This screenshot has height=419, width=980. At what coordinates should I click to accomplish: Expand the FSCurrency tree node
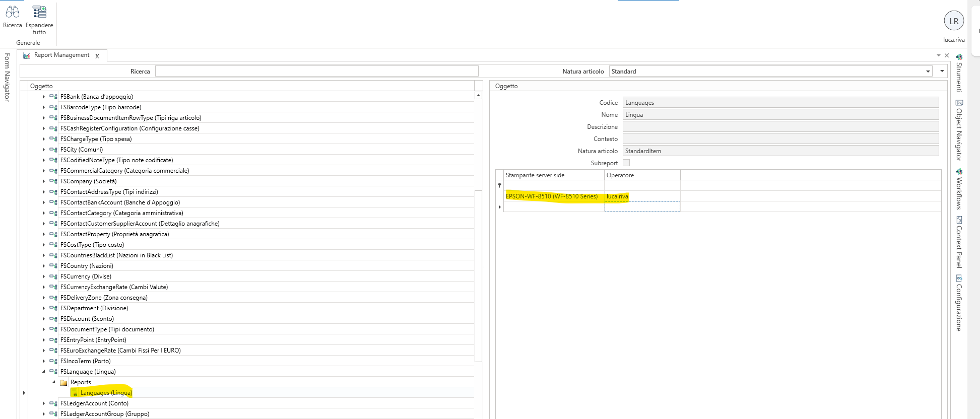tap(43, 276)
